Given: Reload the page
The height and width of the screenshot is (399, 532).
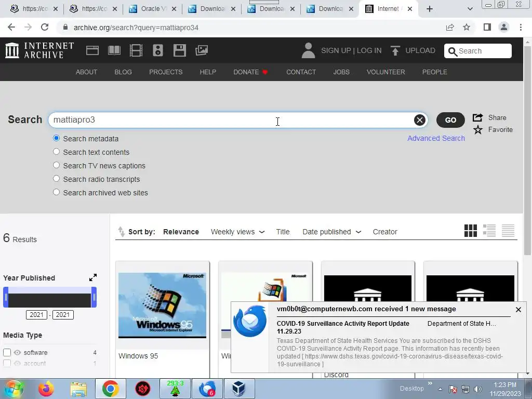Looking at the screenshot, I should [45, 27].
